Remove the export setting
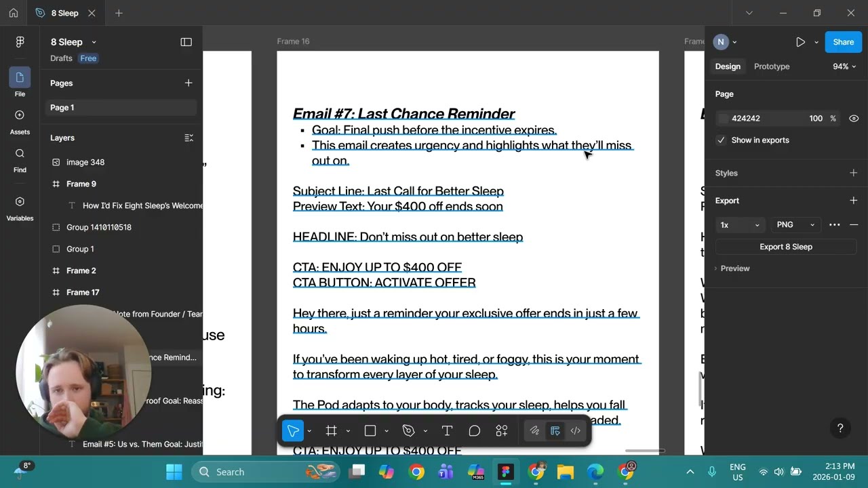The width and height of the screenshot is (868, 488). pyautogui.click(x=854, y=225)
